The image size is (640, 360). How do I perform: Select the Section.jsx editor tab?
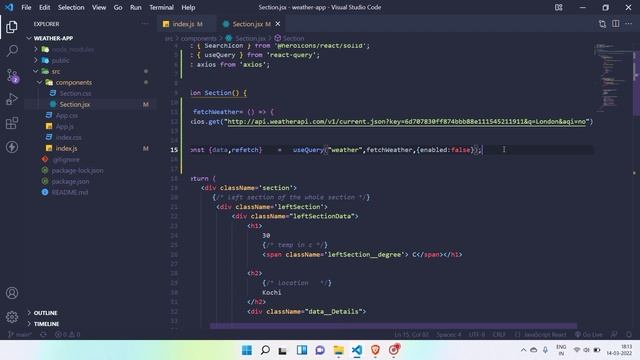[251, 24]
